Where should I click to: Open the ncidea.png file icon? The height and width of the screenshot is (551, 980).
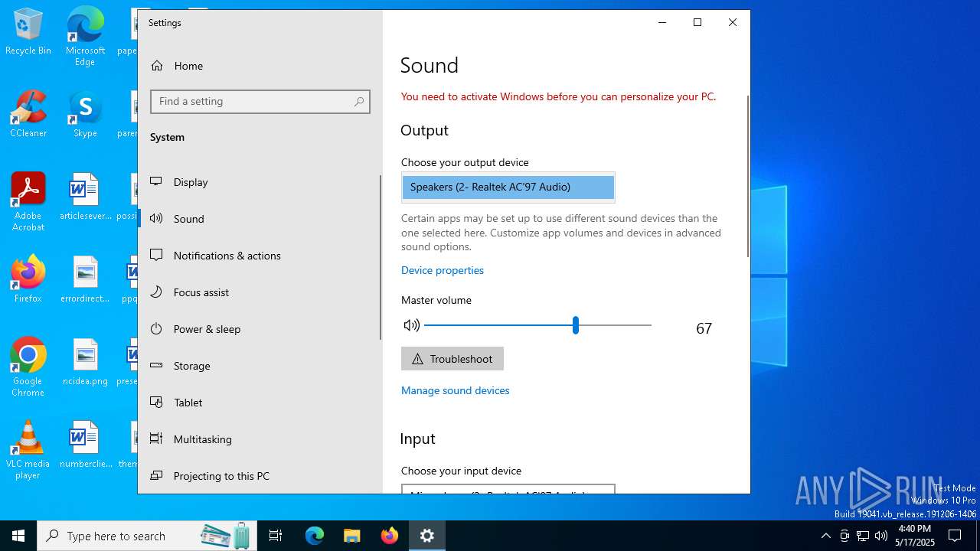(x=85, y=362)
